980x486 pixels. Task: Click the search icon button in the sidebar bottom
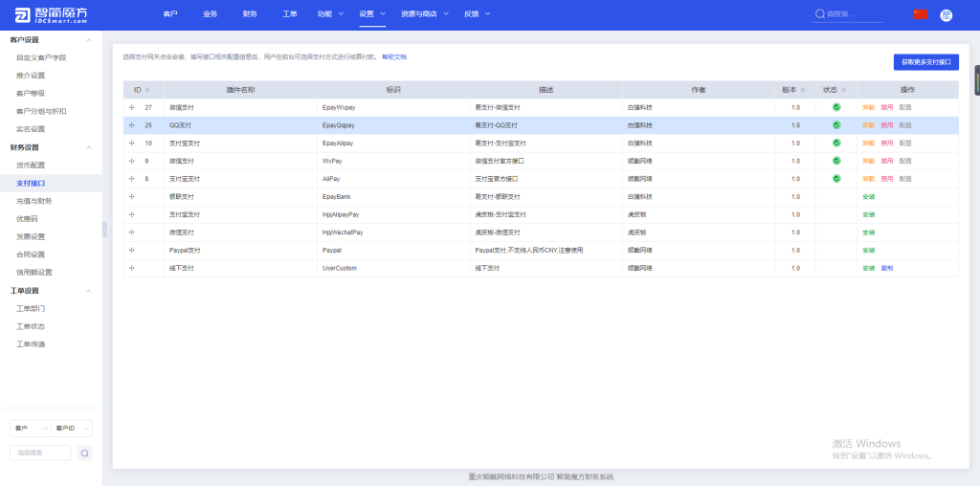point(85,453)
